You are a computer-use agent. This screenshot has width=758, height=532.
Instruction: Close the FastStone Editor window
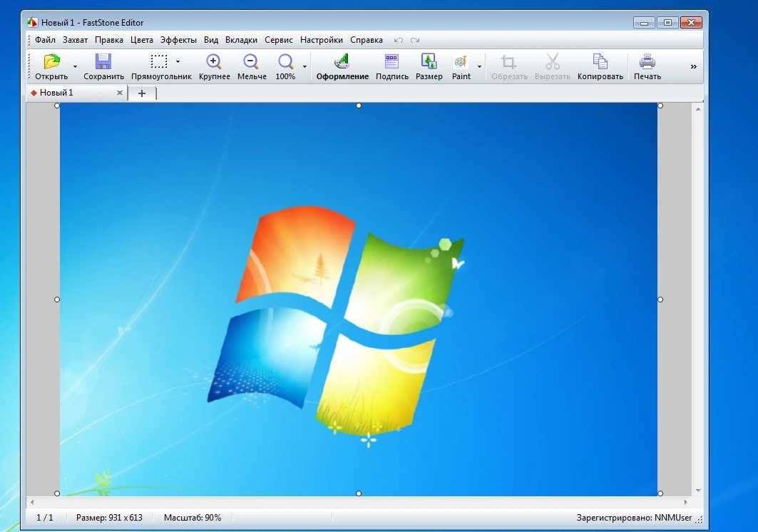click(691, 23)
